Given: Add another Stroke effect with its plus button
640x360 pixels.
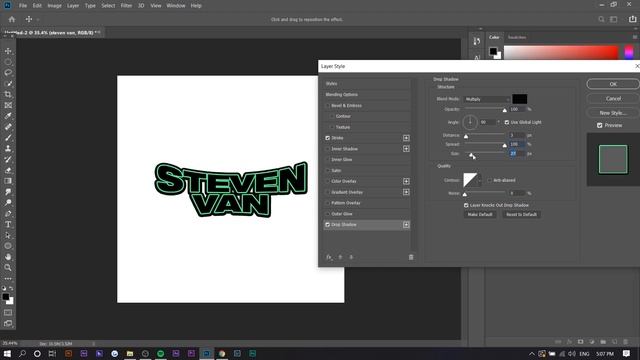Looking at the screenshot, I should coord(406,138).
